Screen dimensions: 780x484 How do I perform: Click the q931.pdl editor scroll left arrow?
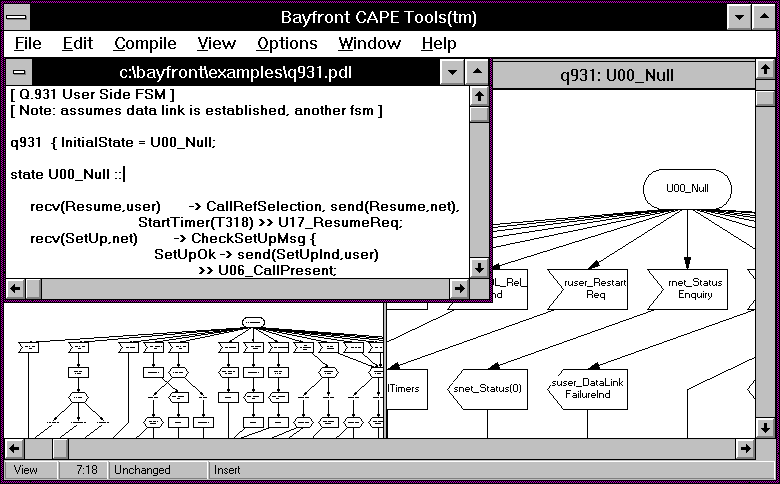click(x=15, y=288)
